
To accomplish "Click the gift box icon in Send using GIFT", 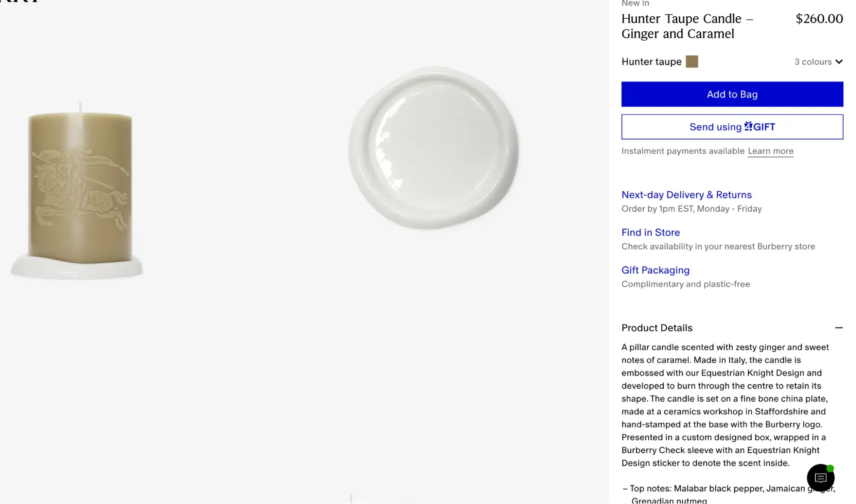I will [748, 126].
